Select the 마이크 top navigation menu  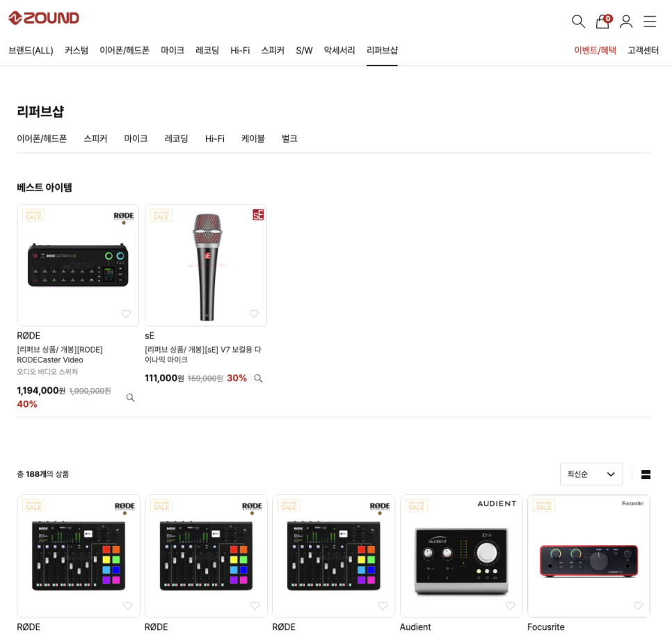pyautogui.click(x=173, y=51)
